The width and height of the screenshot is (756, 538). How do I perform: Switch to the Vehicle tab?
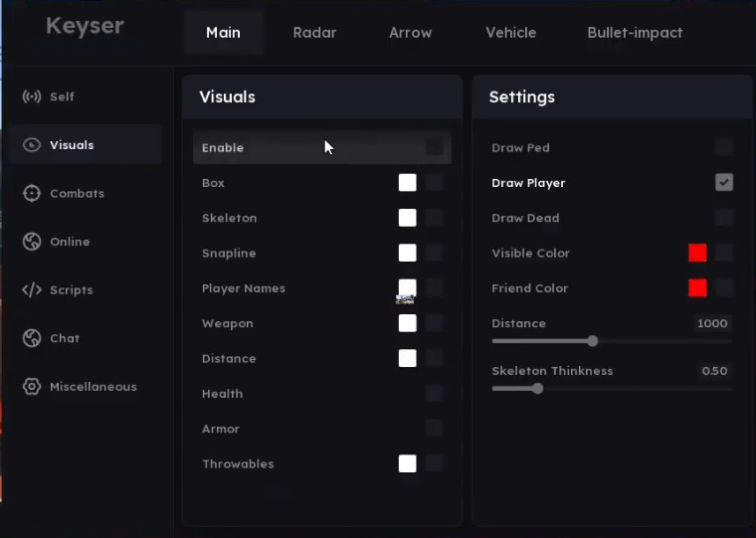(x=510, y=33)
